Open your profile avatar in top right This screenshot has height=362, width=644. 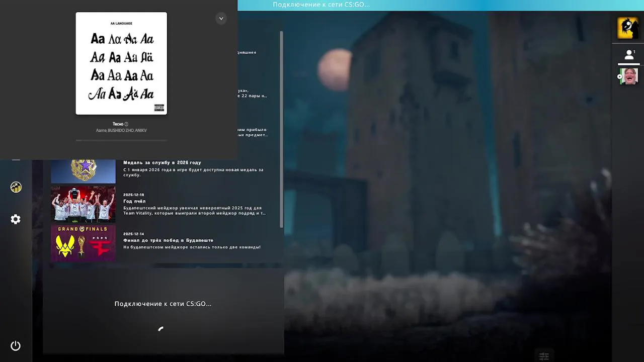click(x=628, y=28)
